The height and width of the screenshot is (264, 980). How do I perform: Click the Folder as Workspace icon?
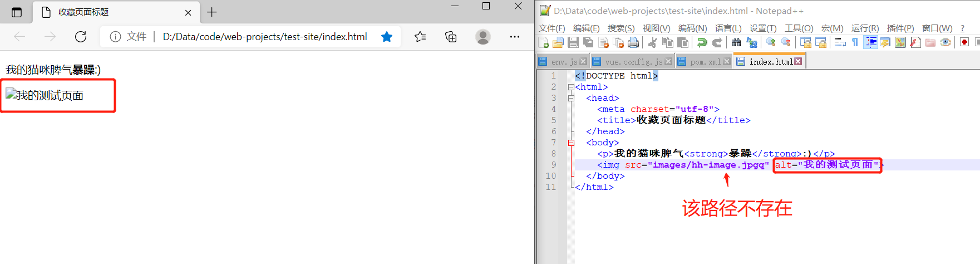click(930, 42)
